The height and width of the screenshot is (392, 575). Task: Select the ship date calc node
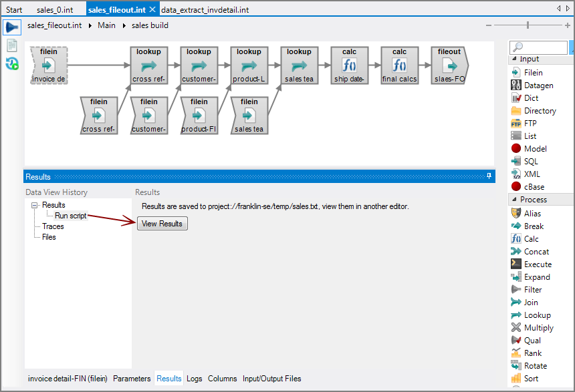coord(349,65)
